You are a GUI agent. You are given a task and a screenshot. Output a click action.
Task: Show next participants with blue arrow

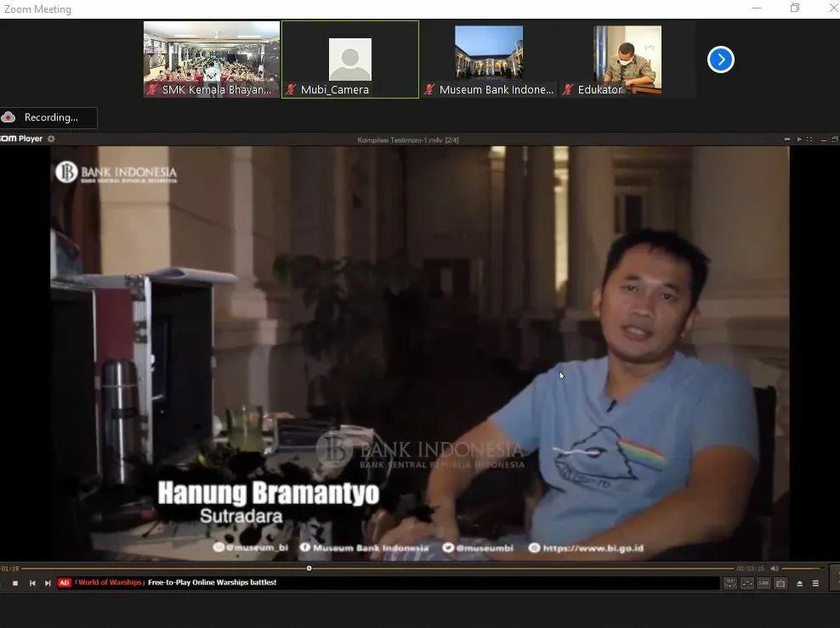(720, 59)
